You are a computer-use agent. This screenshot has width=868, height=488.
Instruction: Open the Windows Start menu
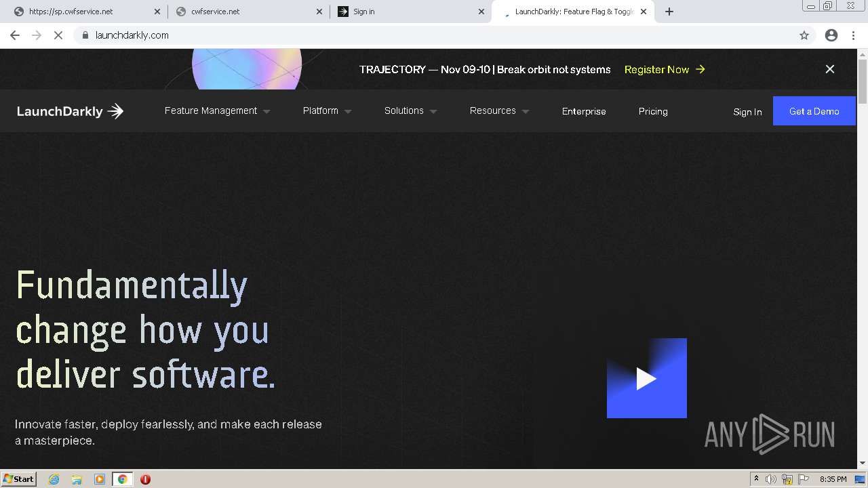[19, 479]
